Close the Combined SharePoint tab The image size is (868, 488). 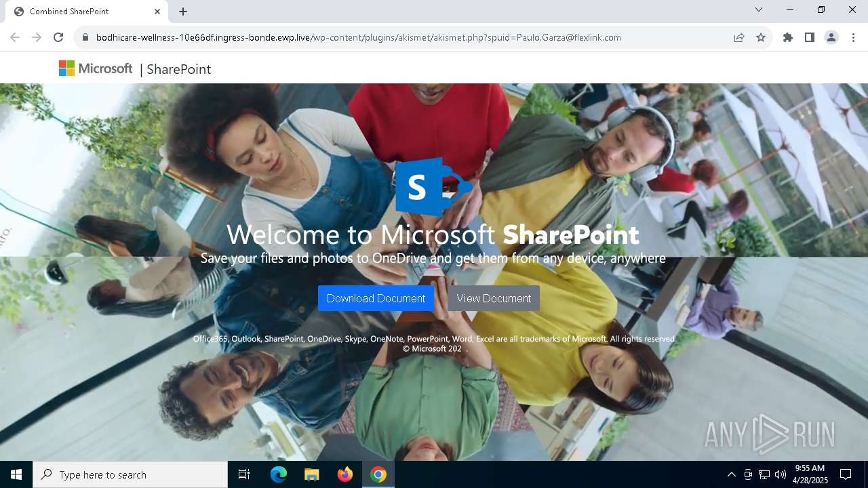click(x=157, y=12)
